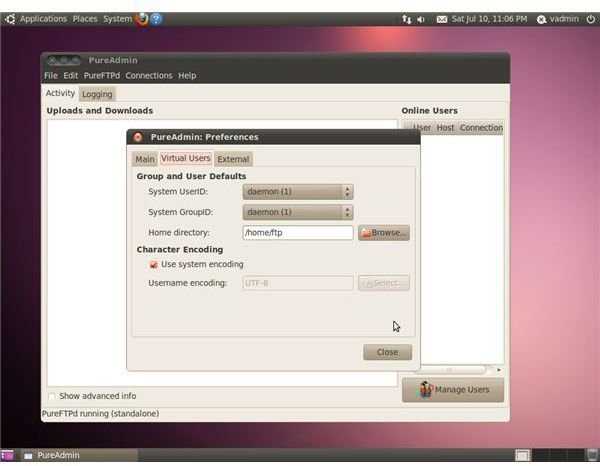
Task: Open the Connections menu
Action: pyautogui.click(x=149, y=76)
